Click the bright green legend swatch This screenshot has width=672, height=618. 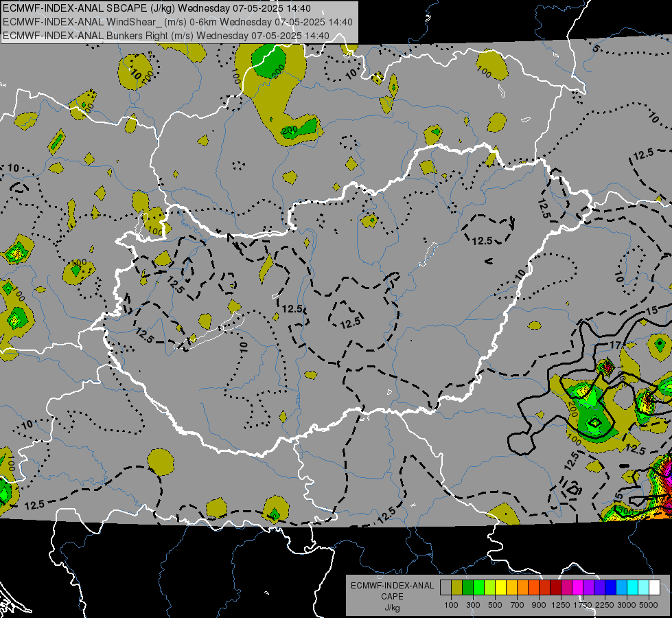[x=478, y=588]
